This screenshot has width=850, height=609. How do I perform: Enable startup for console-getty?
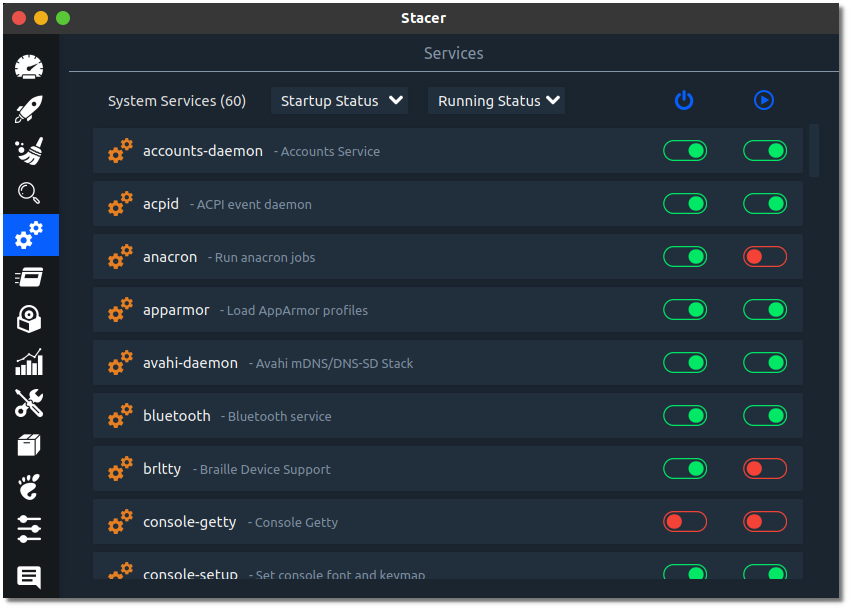pyautogui.click(x=685, y=521)
